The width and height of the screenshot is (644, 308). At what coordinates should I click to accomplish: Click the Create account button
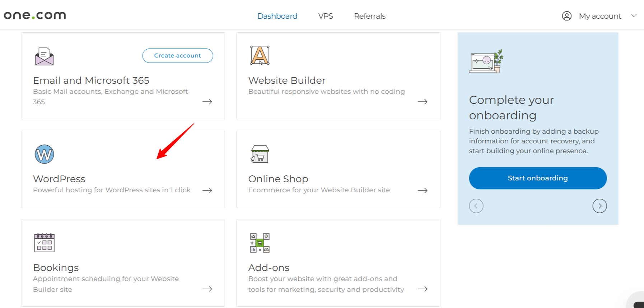click(178, 56)
